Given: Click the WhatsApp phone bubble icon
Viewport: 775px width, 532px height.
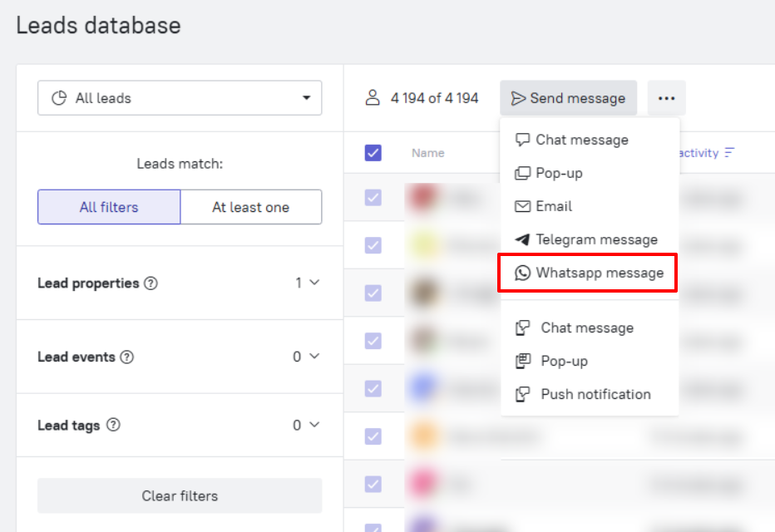Looking at the screenshot, I should point(522,273).
